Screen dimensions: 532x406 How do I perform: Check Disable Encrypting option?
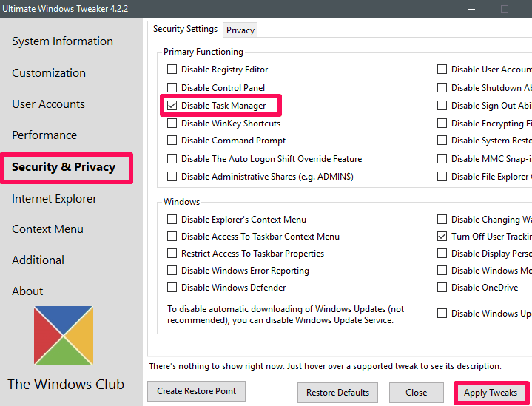(x=442, y=123)
